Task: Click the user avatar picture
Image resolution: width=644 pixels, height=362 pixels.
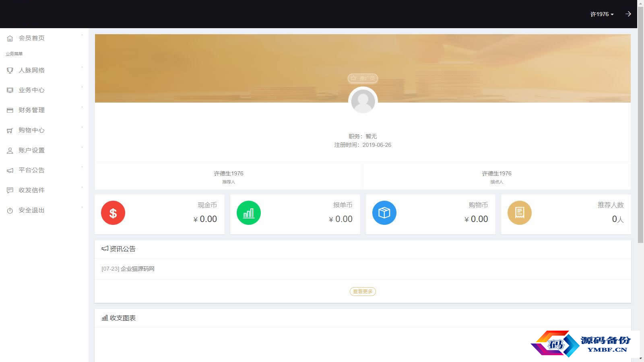Action: [x=363, y=101]
